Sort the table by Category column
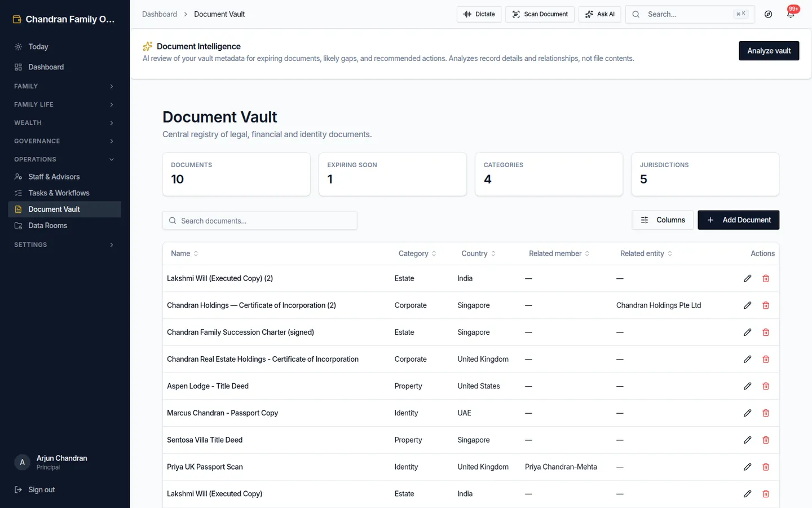Screen dimensions: 812x508 click(x=417, y=253)
